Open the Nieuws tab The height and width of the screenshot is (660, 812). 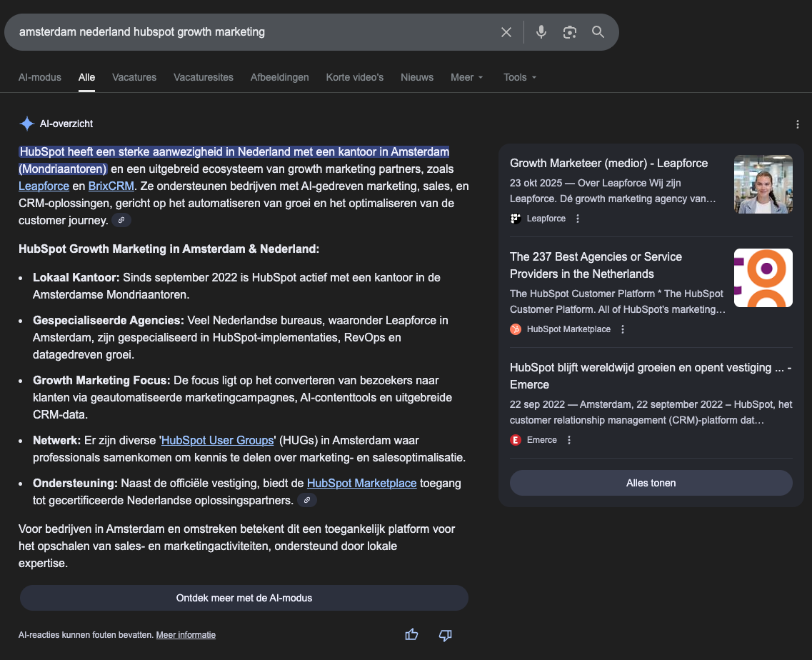tap(416, 77)
